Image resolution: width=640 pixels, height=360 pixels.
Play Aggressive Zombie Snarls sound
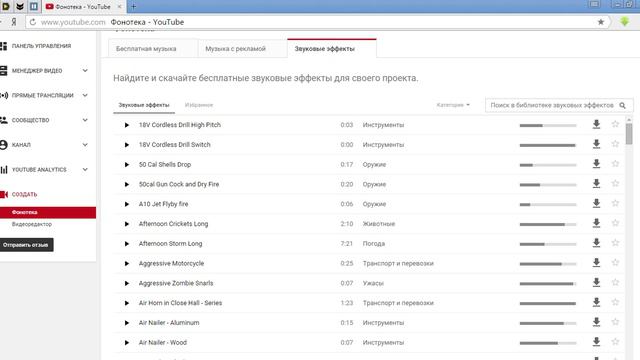pyautogui.click(x=127, y=283)
